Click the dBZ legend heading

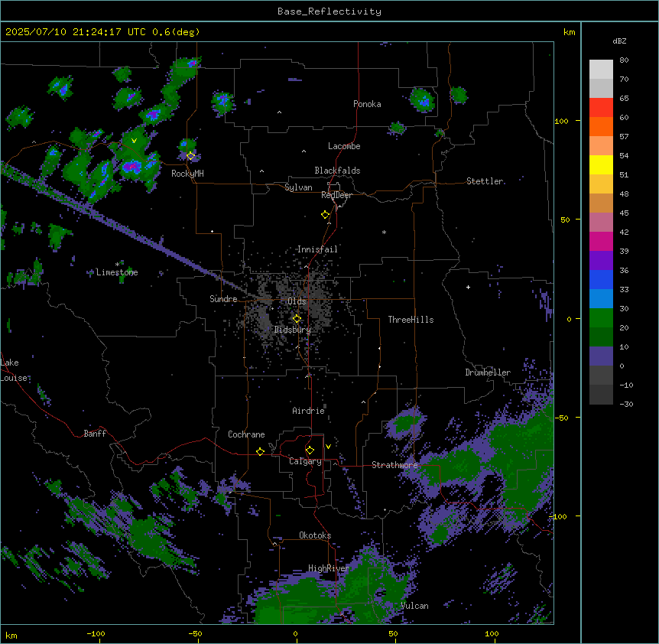(x=619, y=41)
